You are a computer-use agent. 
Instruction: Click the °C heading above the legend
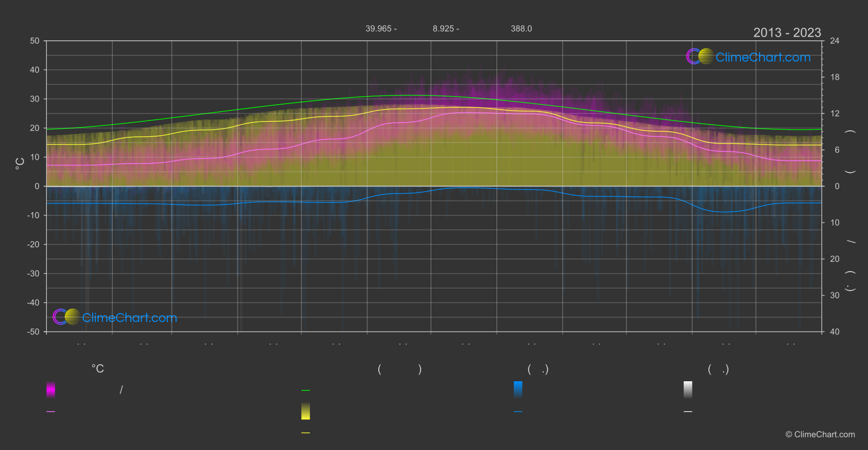coord(98,369)
